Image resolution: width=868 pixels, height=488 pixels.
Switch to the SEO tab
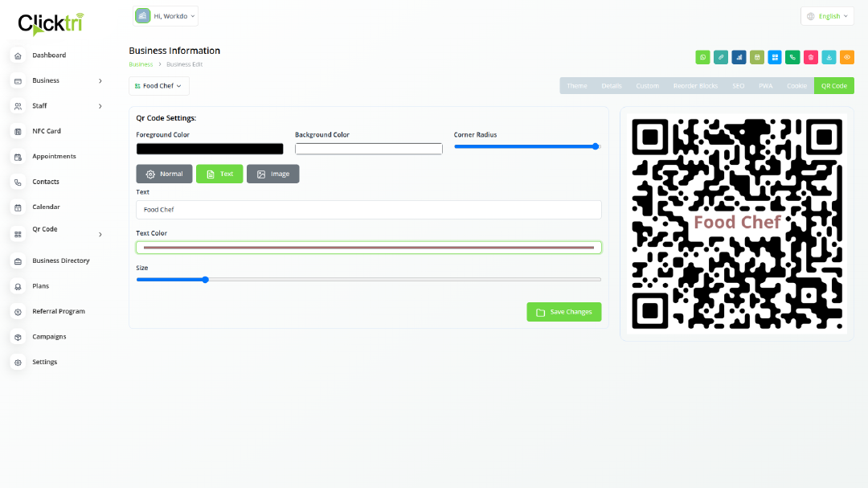pyautogui.click(x=737, y=86)
